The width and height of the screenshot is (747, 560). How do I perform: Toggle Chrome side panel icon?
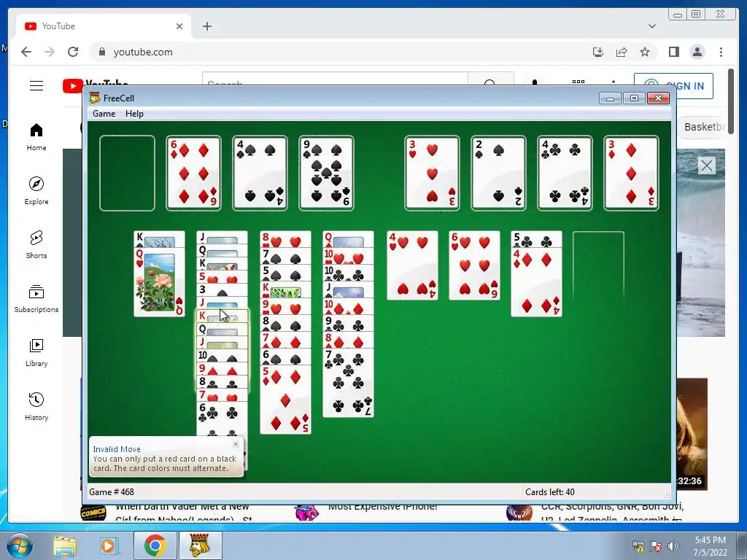click(673, 52)
